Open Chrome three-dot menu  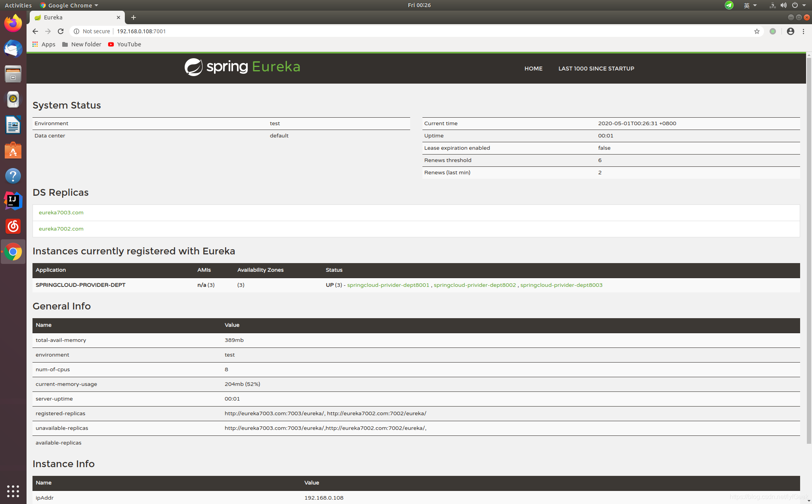pyautogui.click(x=803, y=31)
